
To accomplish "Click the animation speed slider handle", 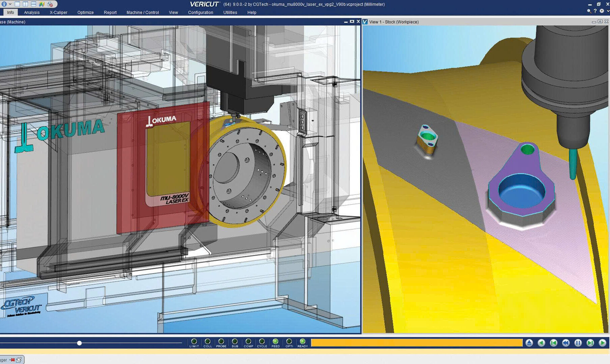I will [79, 343].
